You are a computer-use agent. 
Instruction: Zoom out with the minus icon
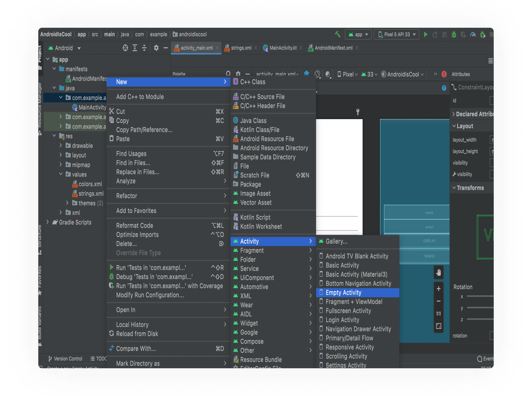click(x=438, y=301)
